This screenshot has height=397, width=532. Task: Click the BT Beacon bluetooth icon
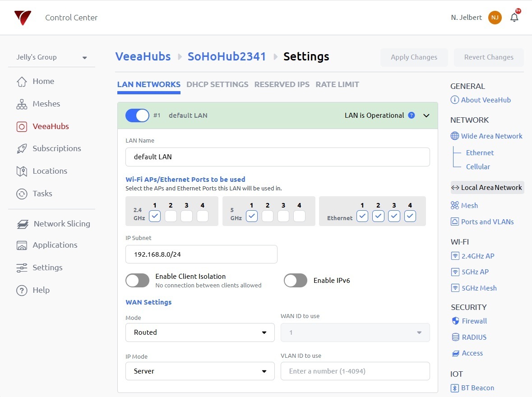coord(455,388)
